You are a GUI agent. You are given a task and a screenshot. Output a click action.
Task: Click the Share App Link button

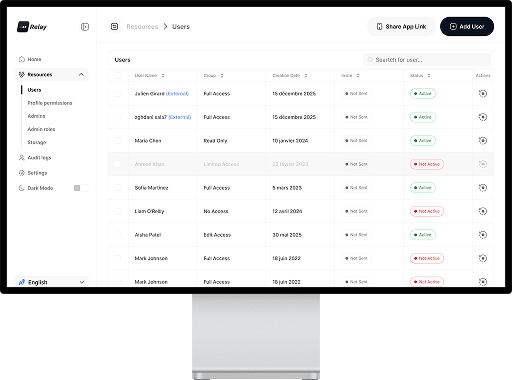401,26
